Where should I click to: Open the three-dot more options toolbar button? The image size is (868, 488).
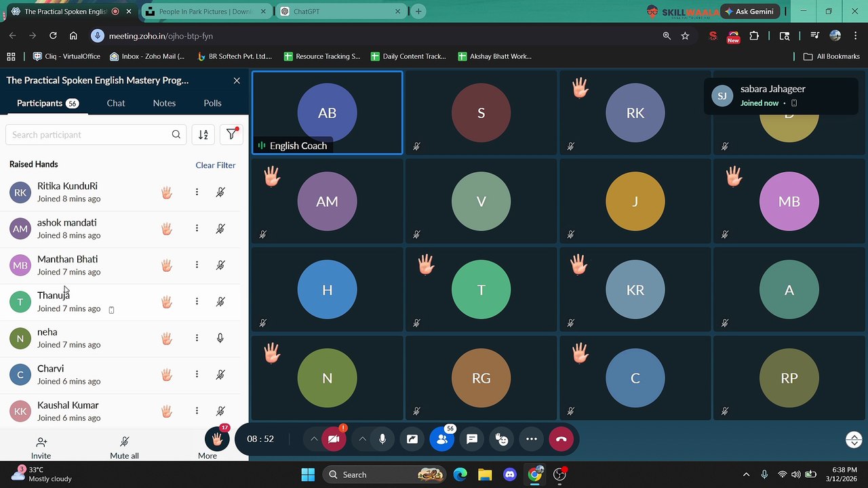[532, 439]
